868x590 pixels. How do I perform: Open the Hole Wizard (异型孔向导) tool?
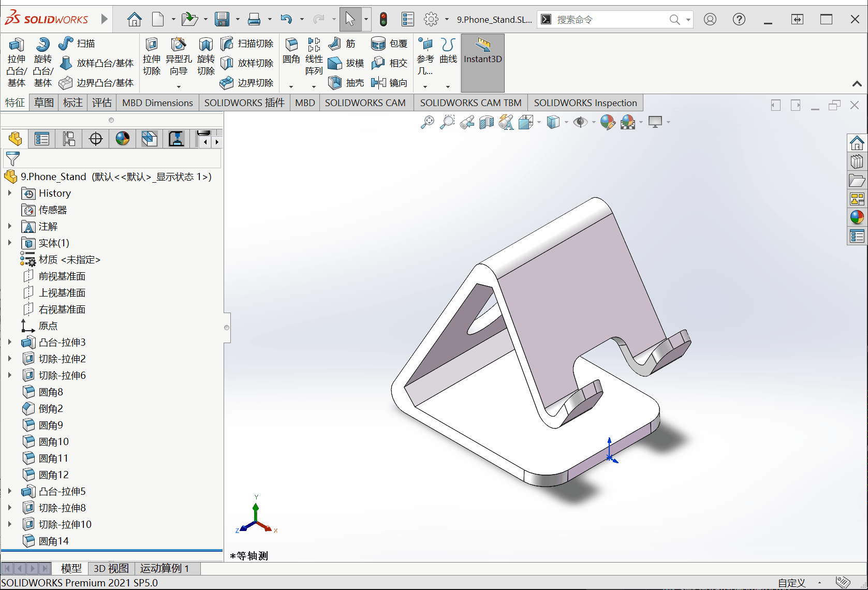tap(179, 56)
